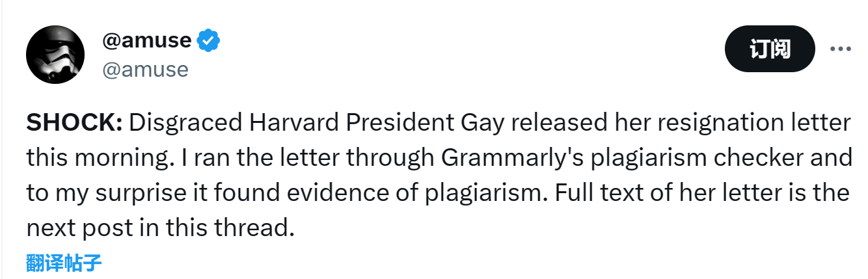The height and width of the screenshot is (279, 868).
Task: Click the blue verified checkmark badge
Action: tap(210, 41)
